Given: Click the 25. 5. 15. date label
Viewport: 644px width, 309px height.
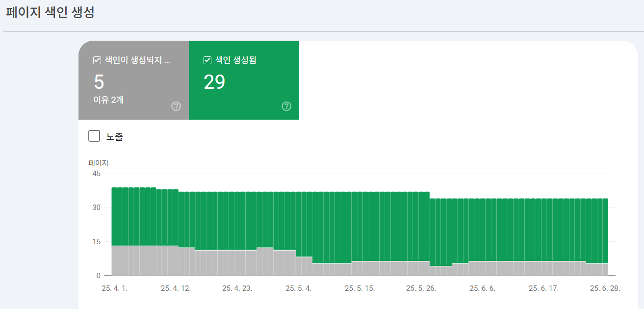Looking at the screenshot, I should pyautogui.click(x=360, y=288).
